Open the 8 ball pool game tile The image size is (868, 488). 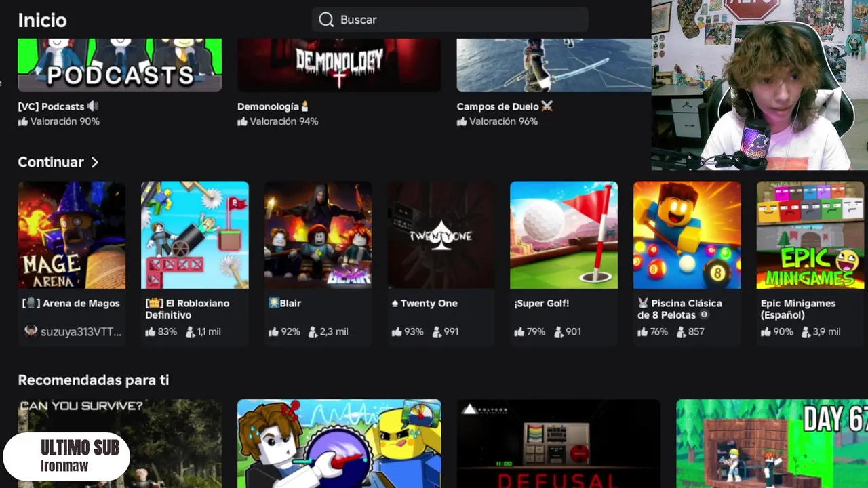pyautogui.click(x=687, y=235)
